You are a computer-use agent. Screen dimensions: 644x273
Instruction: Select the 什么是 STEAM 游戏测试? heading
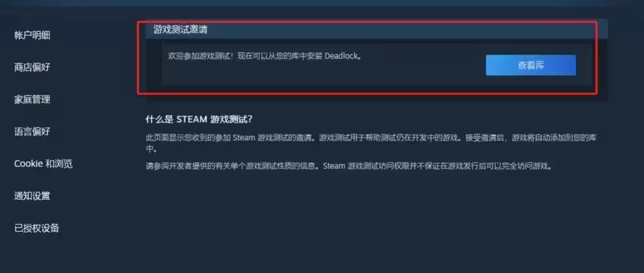(199, 119)
